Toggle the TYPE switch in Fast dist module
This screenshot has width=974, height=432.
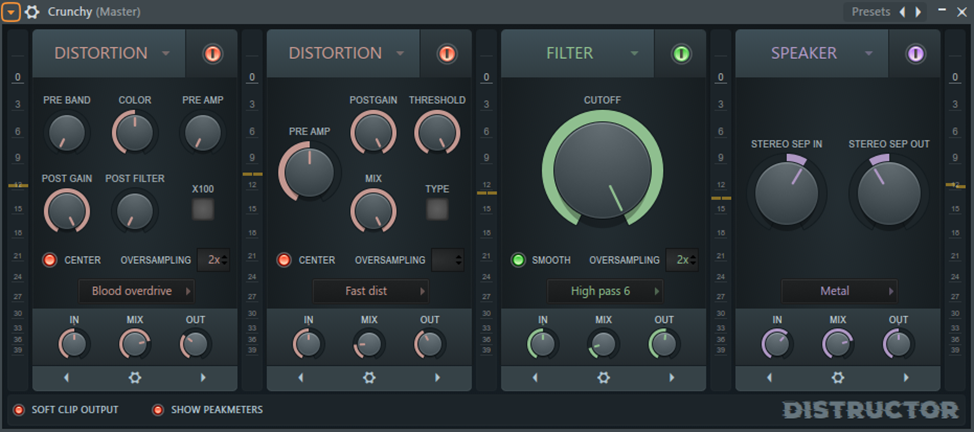pyautogui.click(x=437, y=209)
